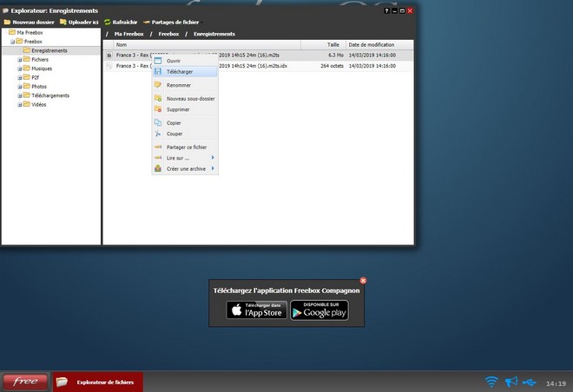The height and width of the screenshot is (392, 573).
Task: Choose Renommer in the context menu
Action: coord(179,85)
